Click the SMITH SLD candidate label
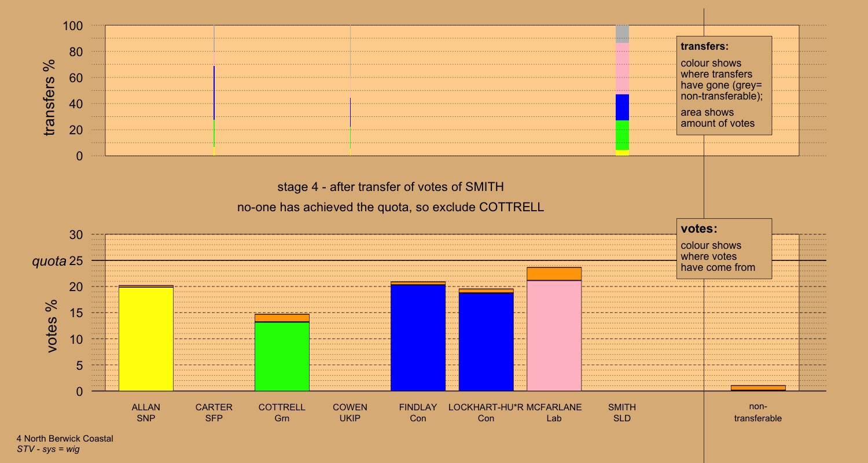Image resolution: width=868 pixels, height=463 pixels. pos(622,413)
